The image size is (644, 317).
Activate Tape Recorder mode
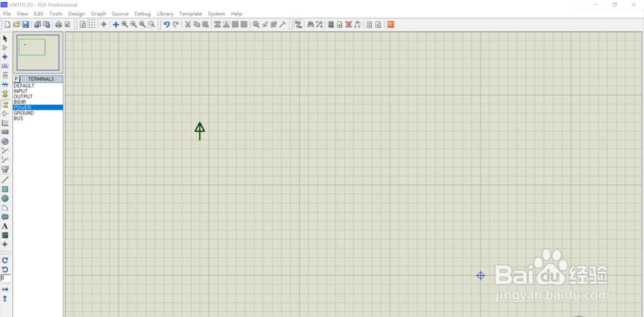(x=5, y=132)
